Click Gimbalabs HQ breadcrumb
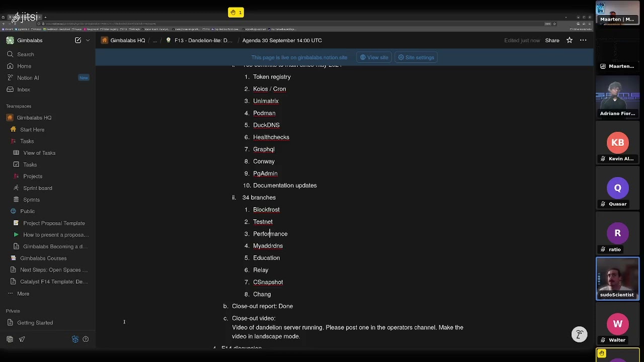 pyautogui.click(x=123, y=40)
